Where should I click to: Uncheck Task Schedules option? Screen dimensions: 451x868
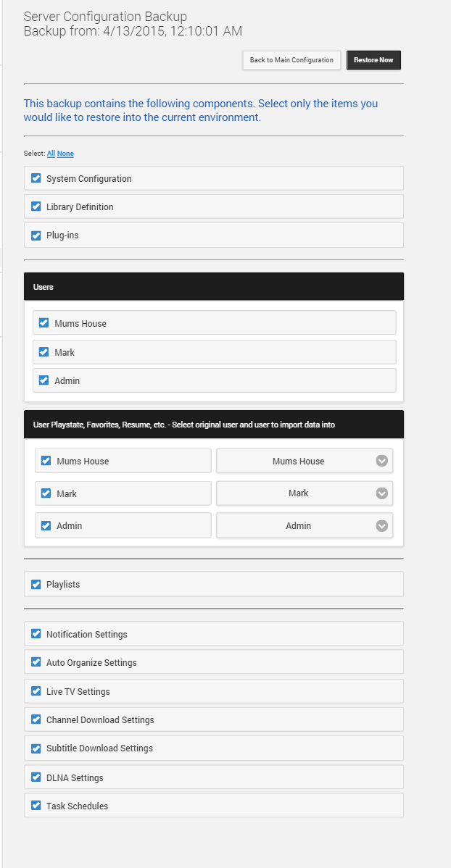click(x=36, y=806)
